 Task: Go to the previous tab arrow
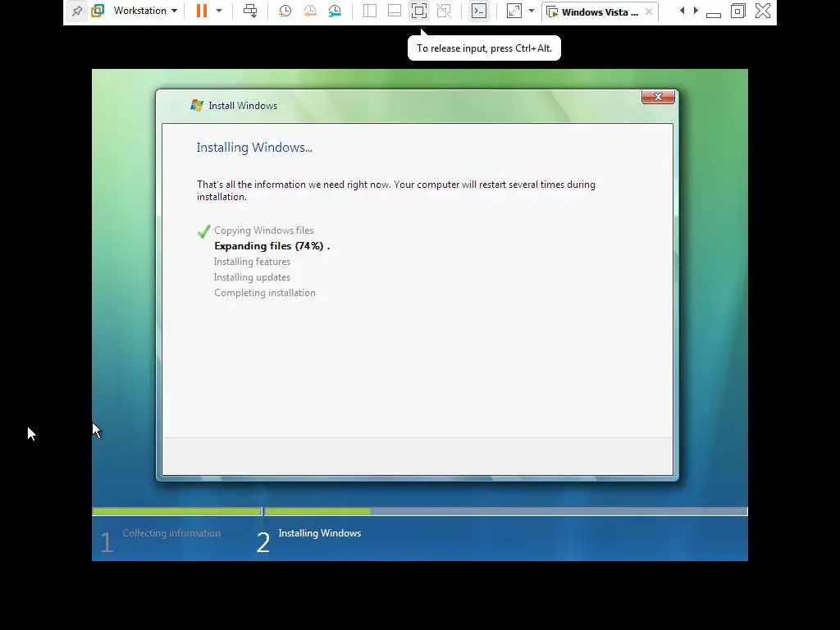[x=682, y=11]
